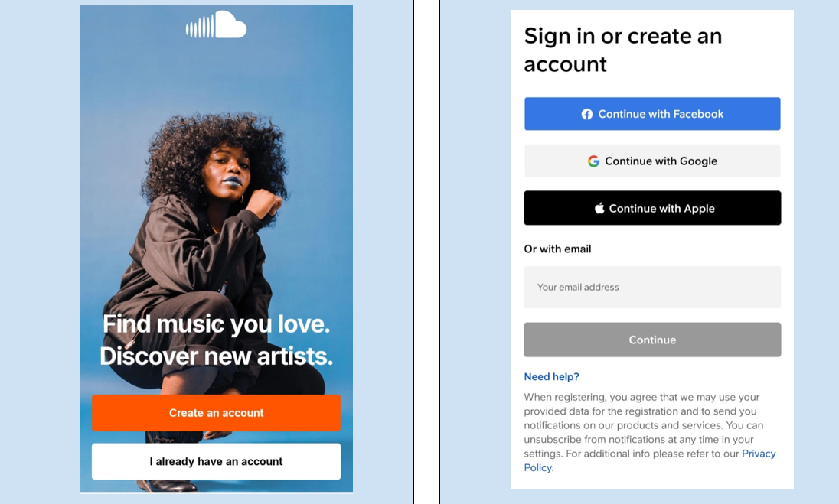
Task: Focus the Your email address field
Action: 652,287
